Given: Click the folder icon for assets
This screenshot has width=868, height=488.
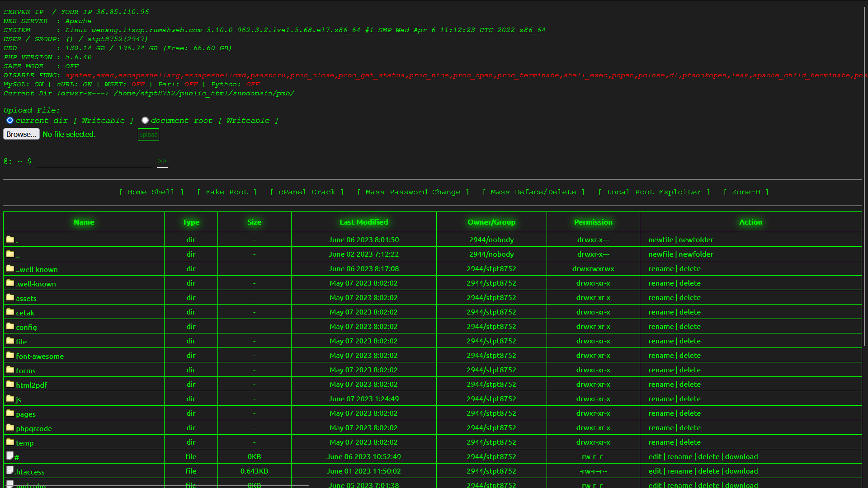Looking at the screenshot, I should coord(10,297).
